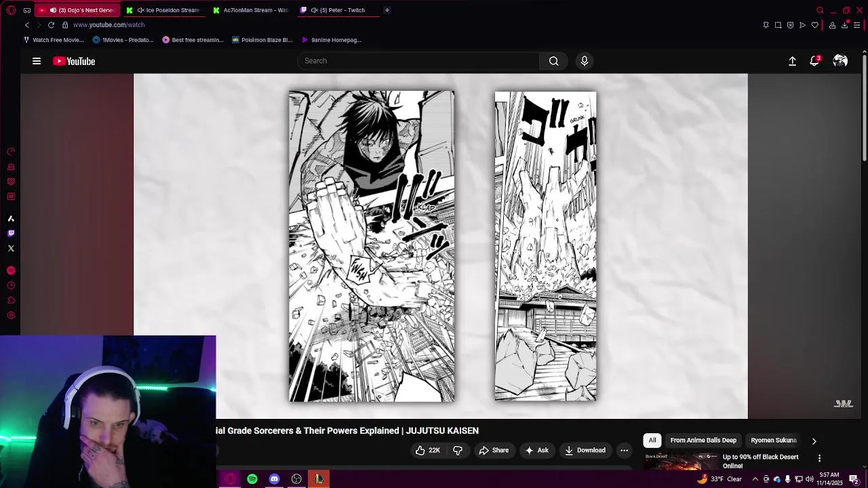Switch to Peter - Twitch tab
The width and height of the screenshot is (868, 488).
(337, 10)
